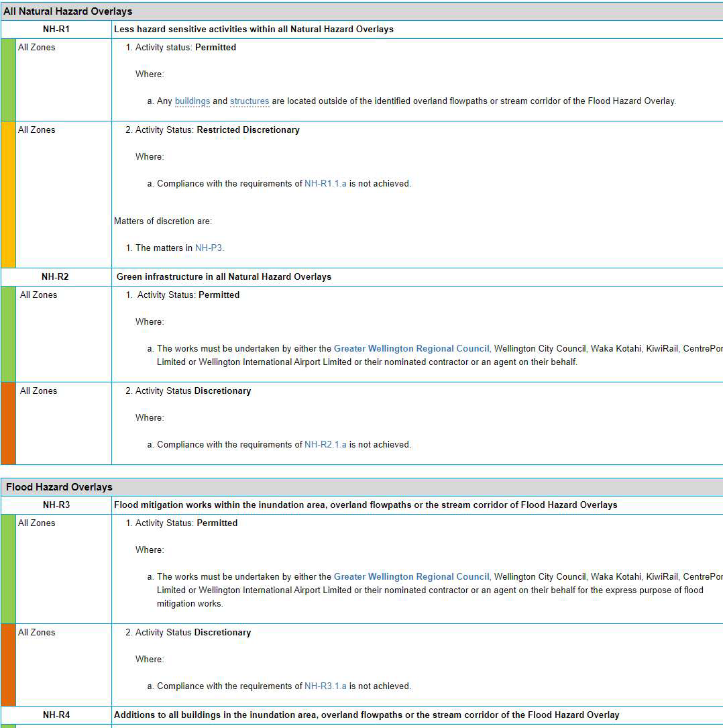Follow the NH-R3.1.a reference link
723x728 pixels.
pyautogui.click(x=325, y=686)
